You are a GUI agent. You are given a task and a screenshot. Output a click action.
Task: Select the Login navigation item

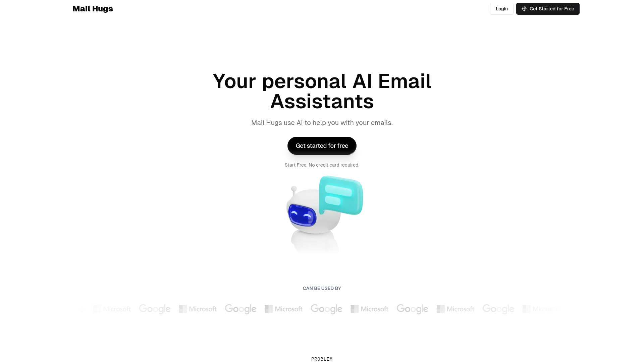(501, 8)
